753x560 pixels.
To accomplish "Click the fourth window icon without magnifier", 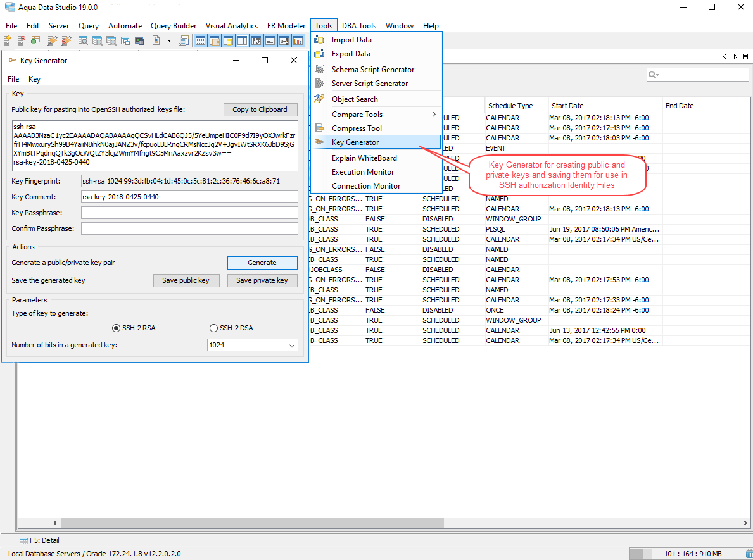I will click(125, 40).
